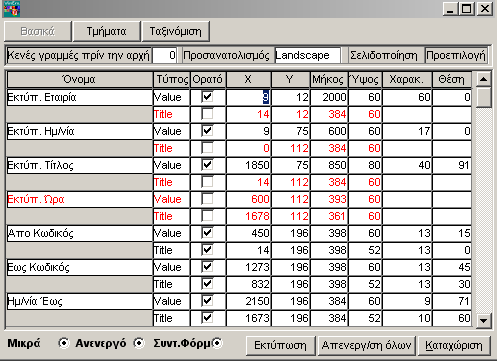The height and width of the screenshot is (361, 497).
Task: Uncheck Ορατό for Εως Κωδικός Title row
Action: (x=207, y=284)
